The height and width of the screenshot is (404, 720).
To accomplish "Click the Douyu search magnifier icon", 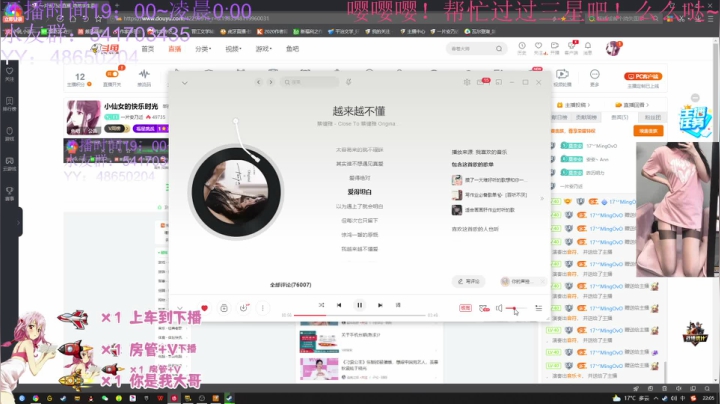I will [499, 49].
